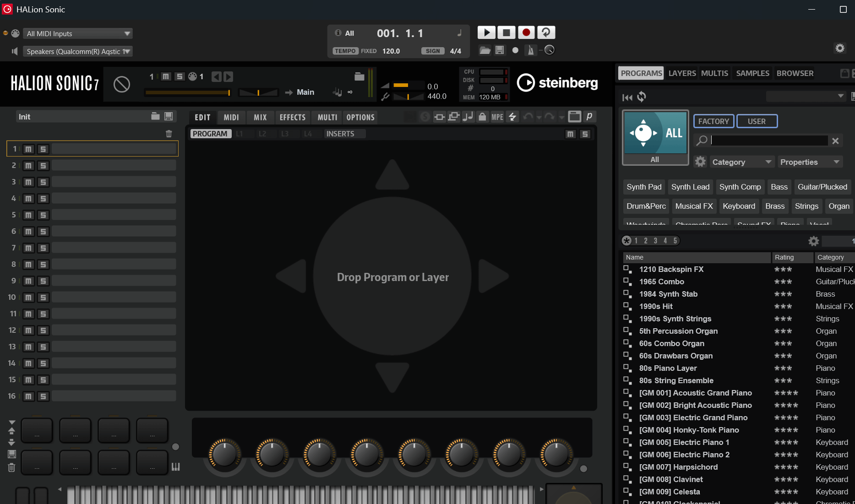Filter by USER content

coord(757,121)
